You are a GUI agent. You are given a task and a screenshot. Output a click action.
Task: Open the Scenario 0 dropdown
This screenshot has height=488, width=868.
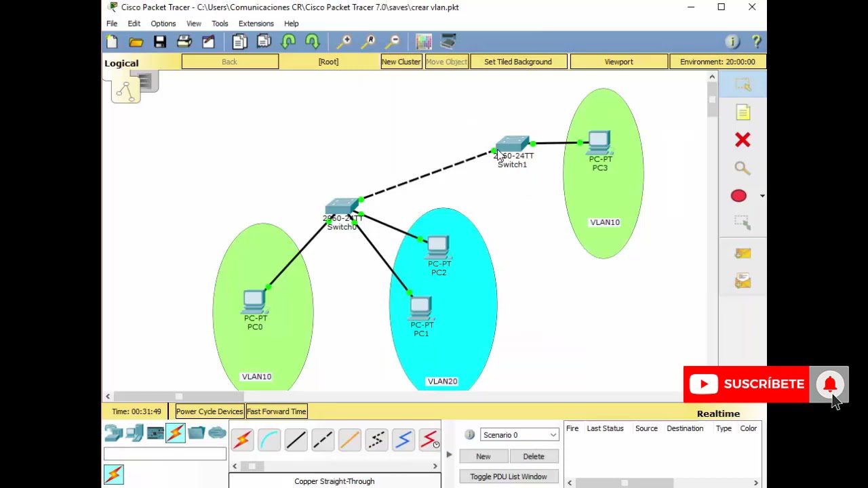click(x=519, y=435)
